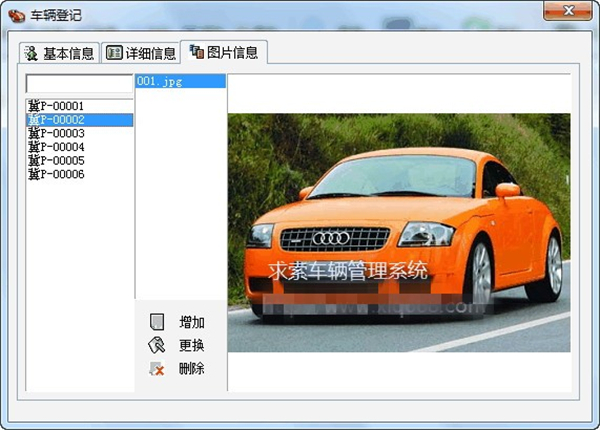Click the 删除 (delete) red-X icon

pyautogui.click(x=156, y=369)
